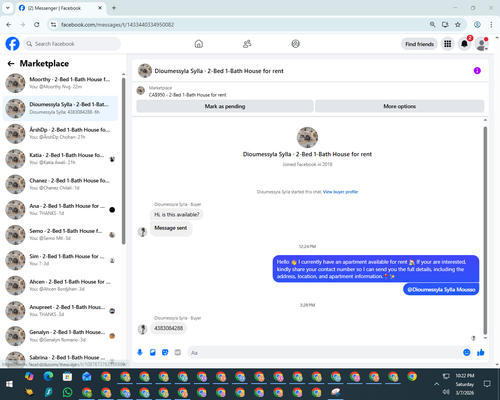Screen dimensions: 500x400
Task: Open the Facebook menu grid icon
Action: tap(448, 44)
